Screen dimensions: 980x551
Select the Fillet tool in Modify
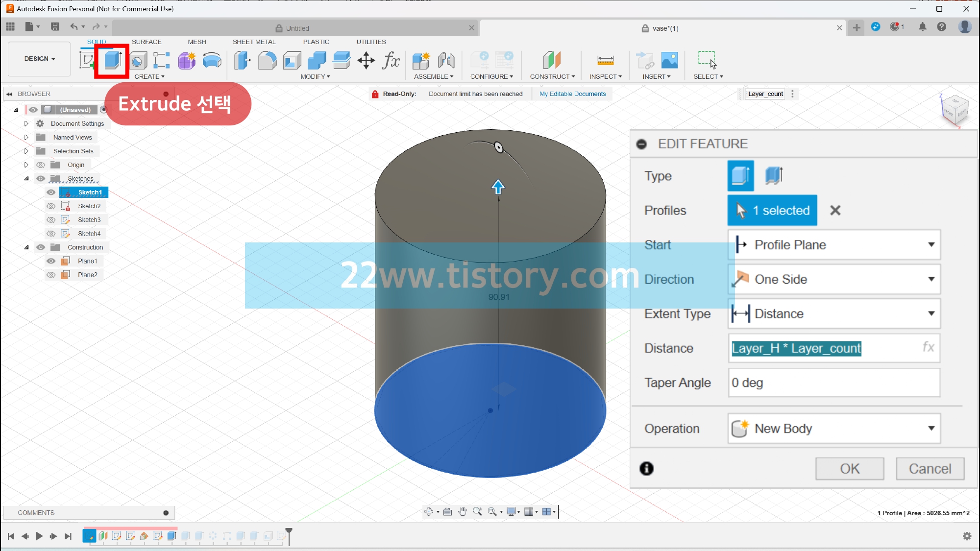coord(267,61)
